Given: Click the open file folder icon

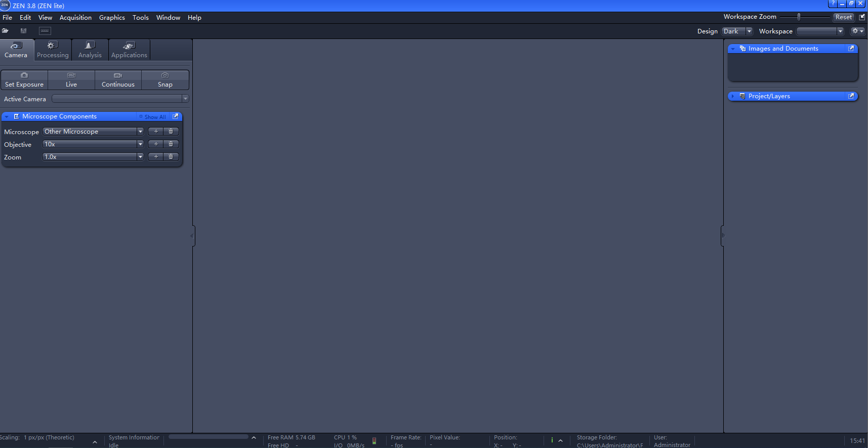Looking at the screenshot, I should coord(5,31).
